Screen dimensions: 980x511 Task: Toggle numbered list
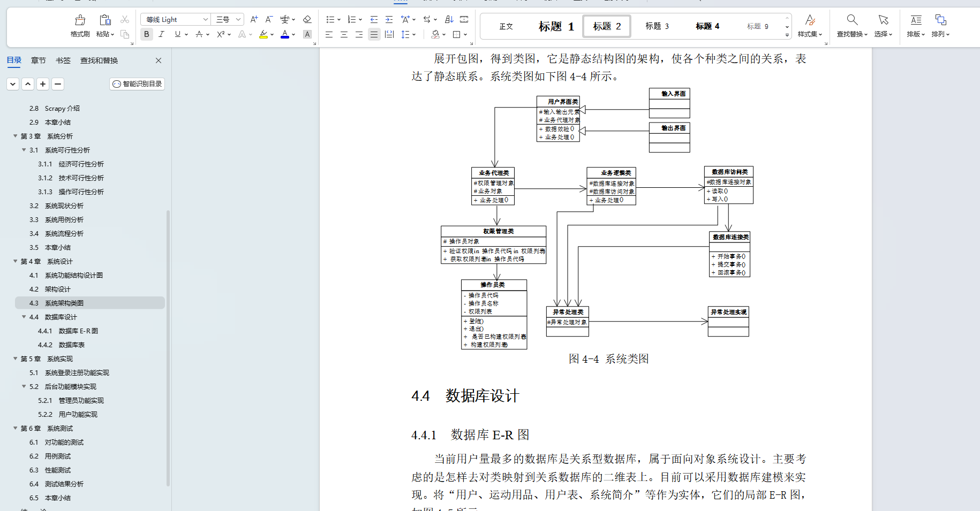coord(351,19)
